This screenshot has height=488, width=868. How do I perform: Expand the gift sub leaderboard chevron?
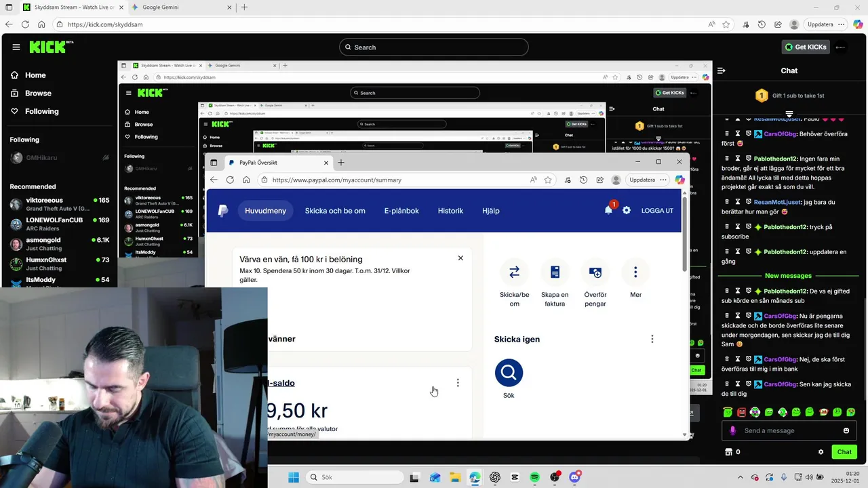click(x=789, y=114)
